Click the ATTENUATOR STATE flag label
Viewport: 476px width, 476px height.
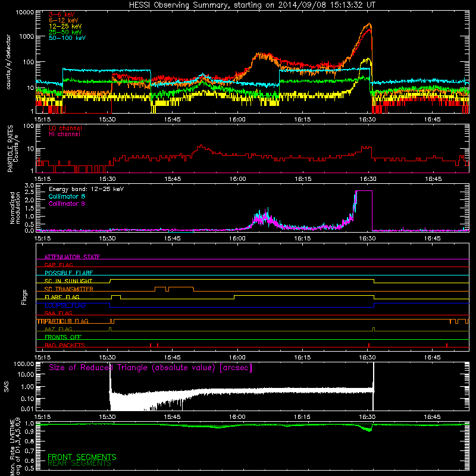tap(72, 257)
